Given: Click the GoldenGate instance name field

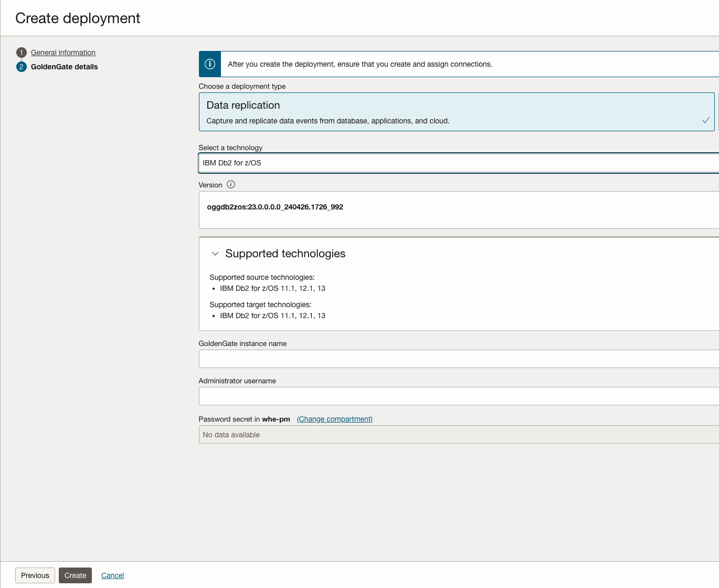Looking at the screenshot, I should [457, 359].
